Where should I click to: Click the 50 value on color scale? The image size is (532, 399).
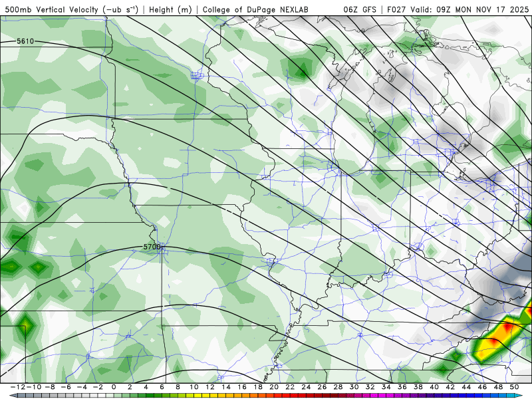point(514,387)
